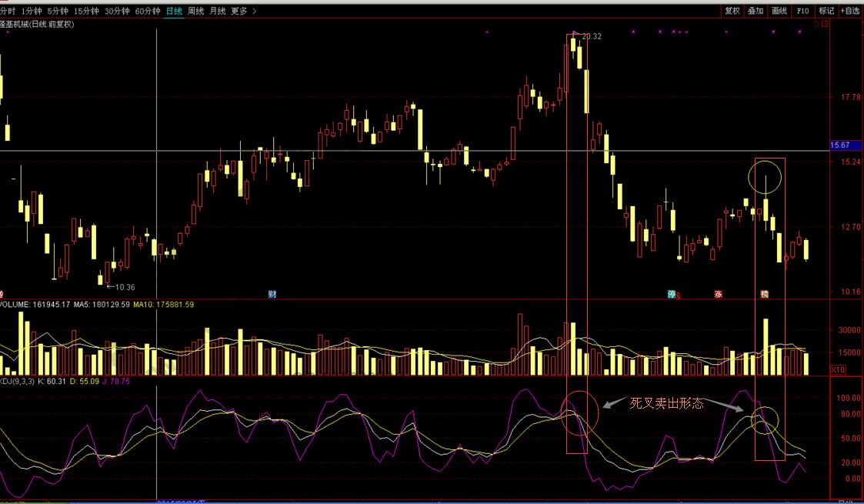The height and width of the screenshot is (504, 864).
Task: Click the small red circle chart icon
Action: 816,25
